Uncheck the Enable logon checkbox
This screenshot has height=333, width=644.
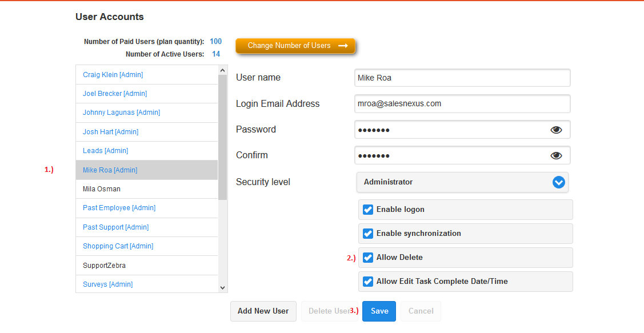(368, 210)
